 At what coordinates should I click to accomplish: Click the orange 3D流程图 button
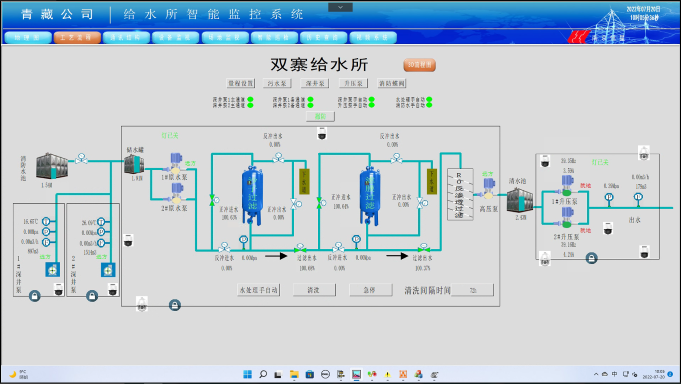pos(420,65)
